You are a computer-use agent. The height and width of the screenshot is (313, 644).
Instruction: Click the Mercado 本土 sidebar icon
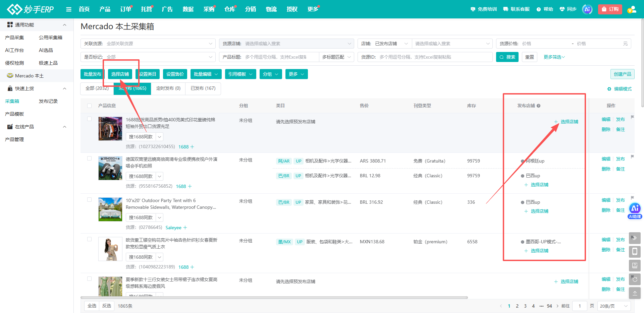tap(10, 76)
